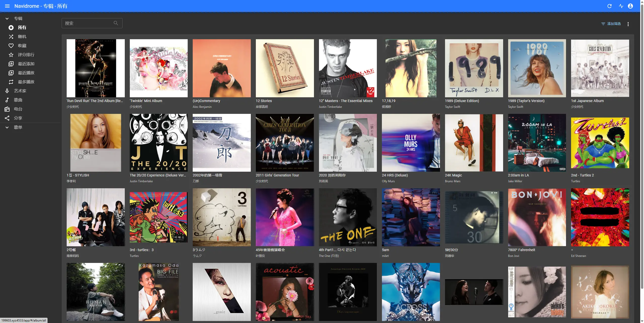The width and height of the screenshot is (644, 323).
Task: Open the 24K Magic album cover
Action: pyautogui.click(x=474, y=143)
